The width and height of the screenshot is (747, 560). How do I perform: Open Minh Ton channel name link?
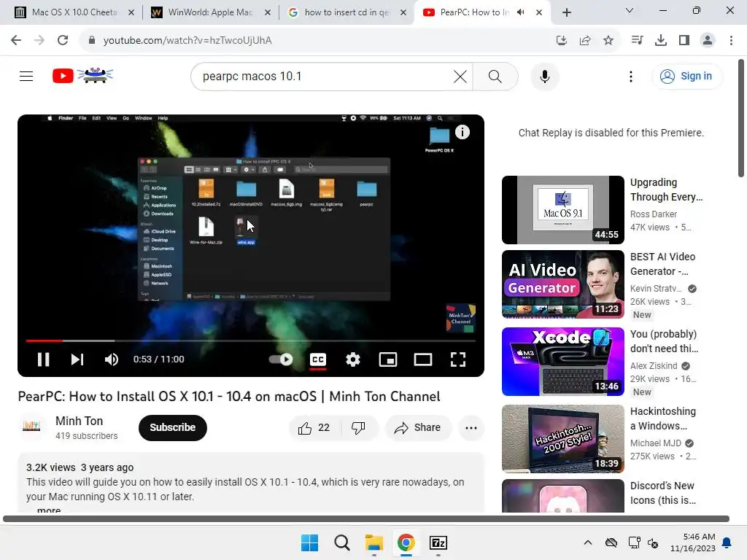(x=79, y=421)
